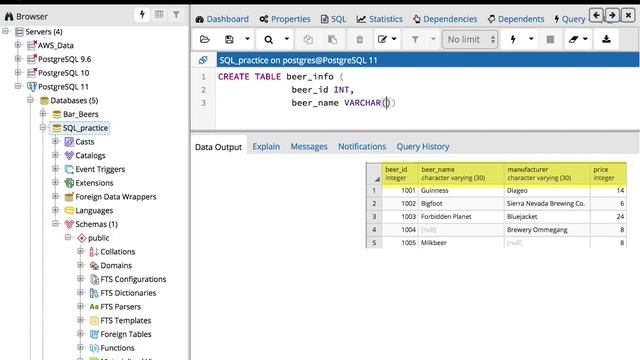Collapse the PostgreSQL 11 server node

(18, 86)
